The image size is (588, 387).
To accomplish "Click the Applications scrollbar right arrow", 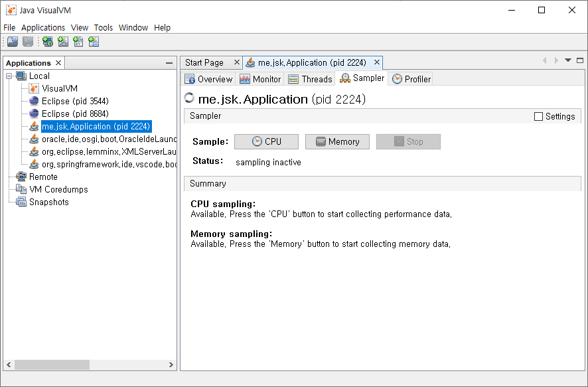I will point(171,364).
